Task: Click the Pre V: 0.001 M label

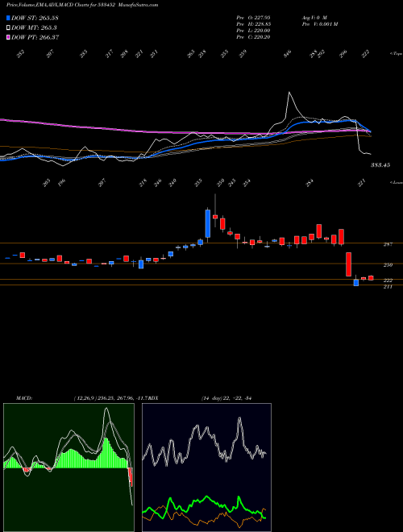Action: click(319, 24)
